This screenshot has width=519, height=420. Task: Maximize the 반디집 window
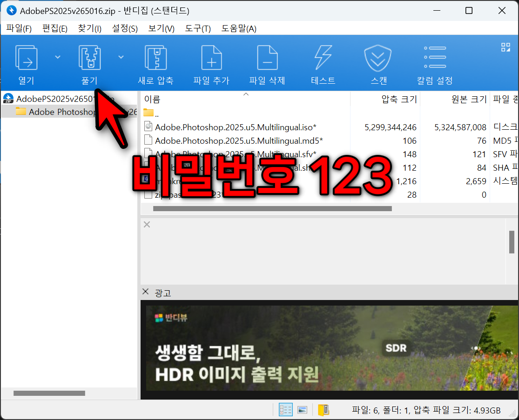[469, 11]
